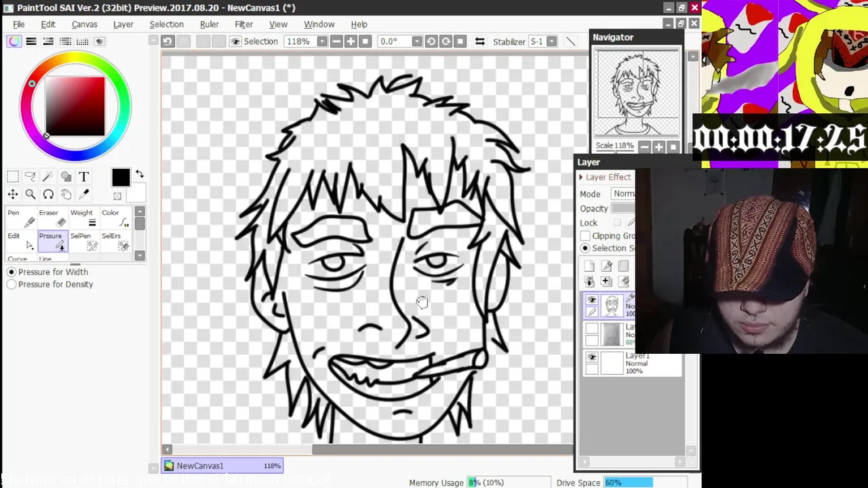Image resolution: width=868 pixels, height=488 pixels.
Task: Click the transparent color icon
Action: coord(117,197)
